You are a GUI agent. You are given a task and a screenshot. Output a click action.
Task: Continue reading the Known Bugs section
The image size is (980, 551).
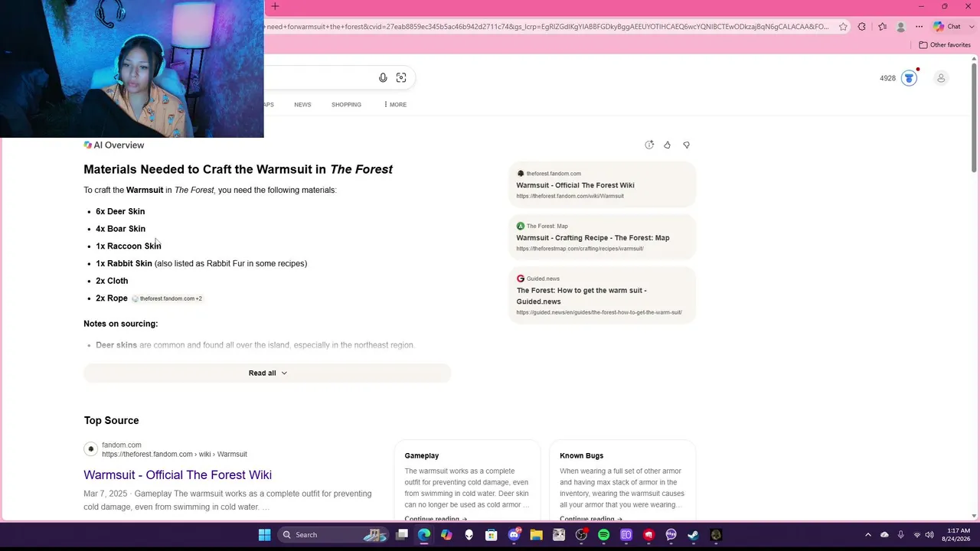[x=591, y=519]
